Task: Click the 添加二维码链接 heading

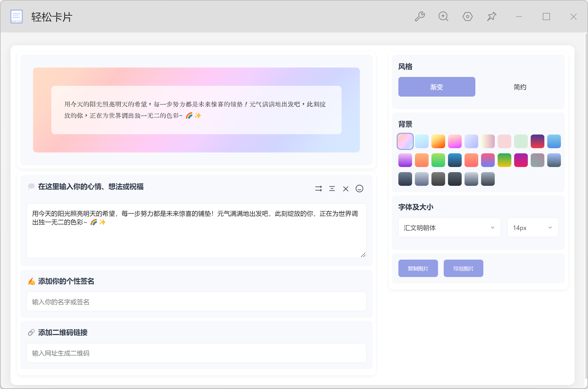Action: 63,333
